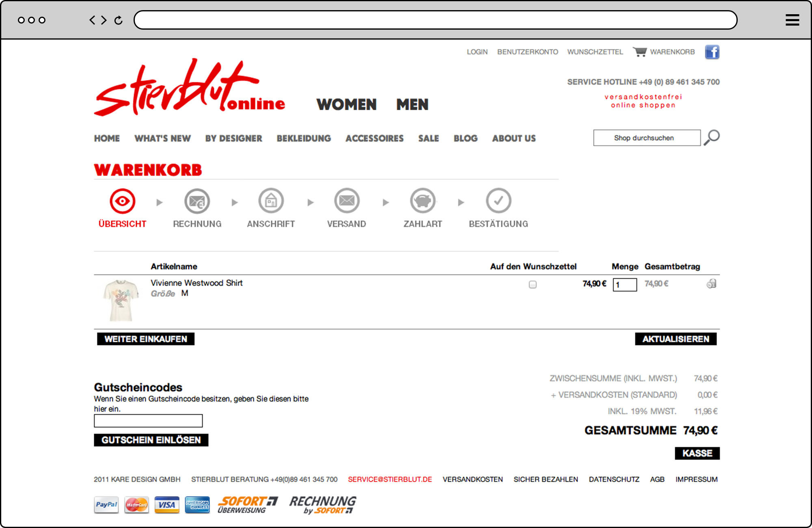812x528 pixels.
Task: Click the shopping cart icon
Action: 640,52
